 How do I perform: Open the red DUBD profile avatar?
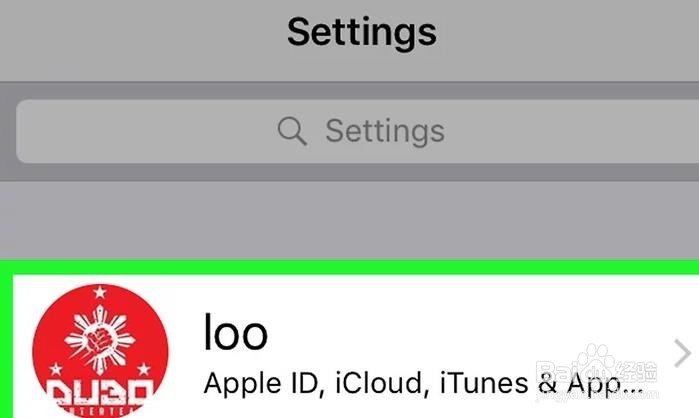point(100,351)
